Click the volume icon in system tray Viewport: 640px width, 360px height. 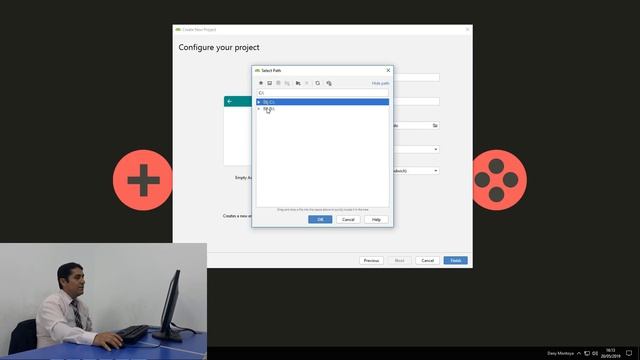click(x=595, y=353)
